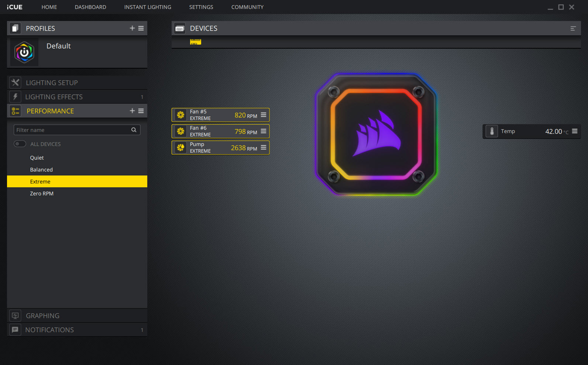Click the cooler pump head image
This screenshot has height=365, width=588.
point(376,134)
